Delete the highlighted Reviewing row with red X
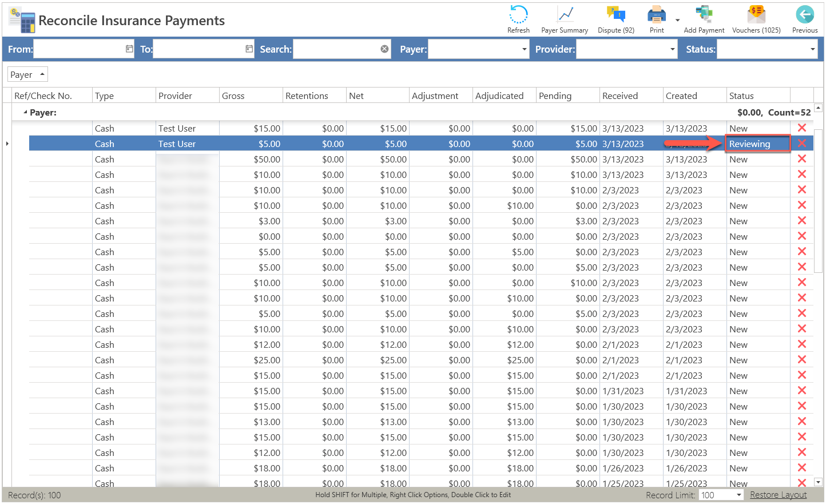 (801, 144)
